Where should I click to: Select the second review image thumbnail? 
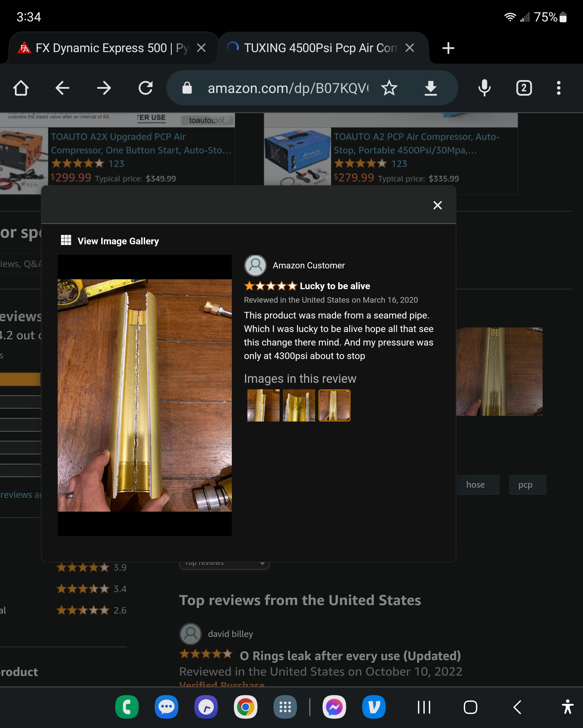tap(299, 405)
